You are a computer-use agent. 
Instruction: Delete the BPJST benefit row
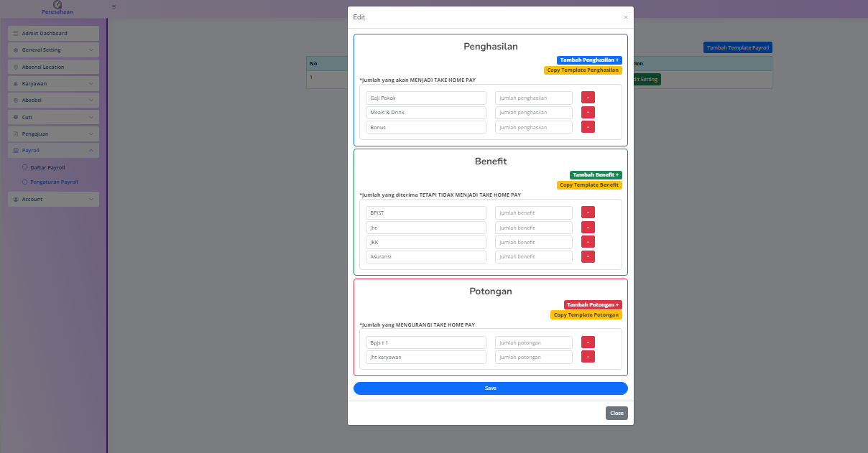point(588,213)
